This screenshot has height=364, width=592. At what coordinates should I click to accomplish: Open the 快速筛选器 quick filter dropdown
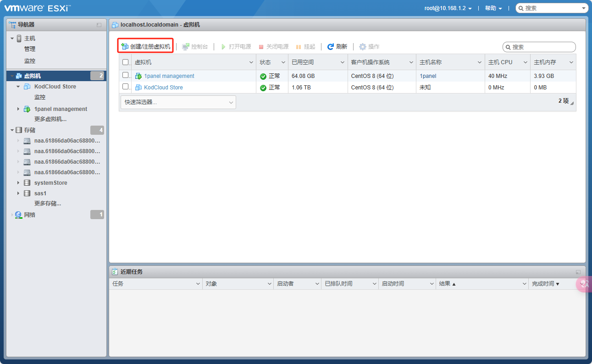click(178, 102)
